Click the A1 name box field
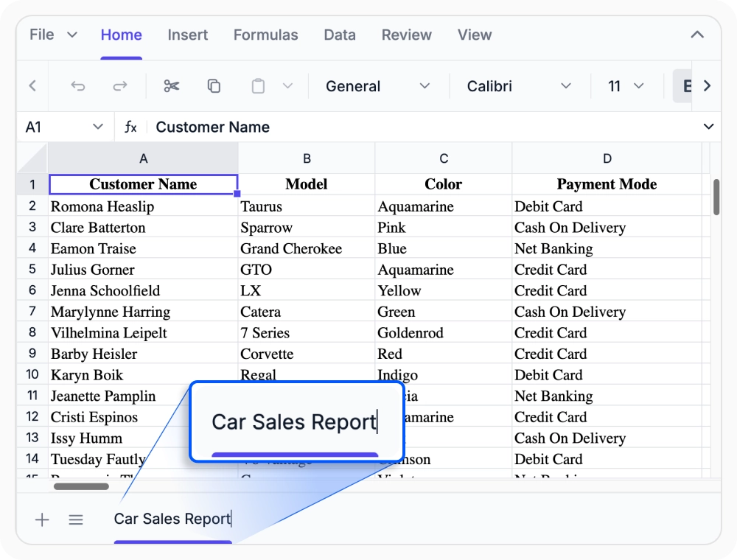Viewport: 737px width, 560px height. click(54, 127)
